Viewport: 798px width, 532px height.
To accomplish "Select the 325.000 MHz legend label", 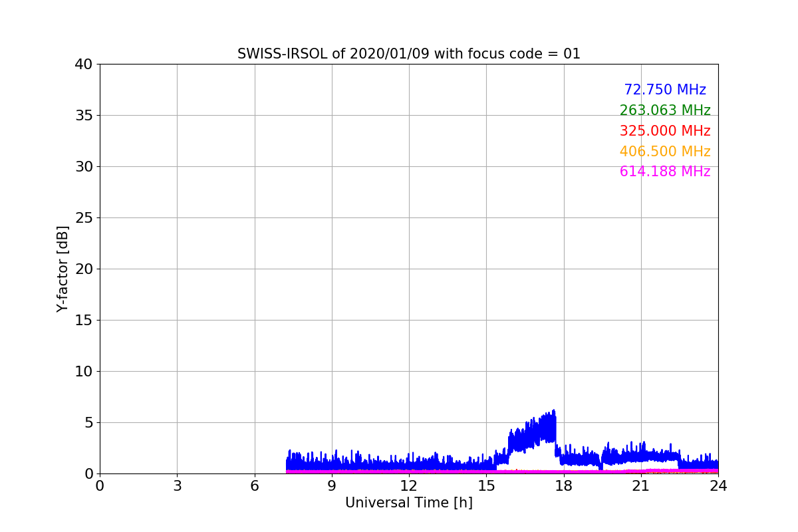I will click(x=665, y=131).
